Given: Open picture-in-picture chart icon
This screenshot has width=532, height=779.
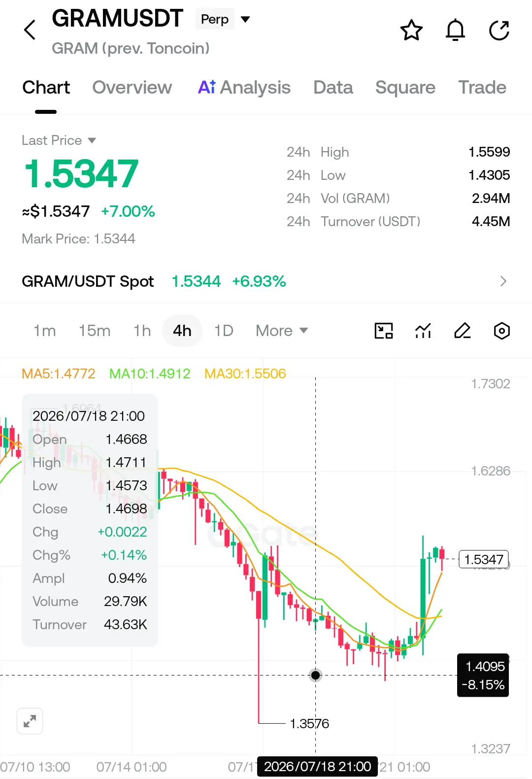Looking at the screenshot, I should pos(384,331).
